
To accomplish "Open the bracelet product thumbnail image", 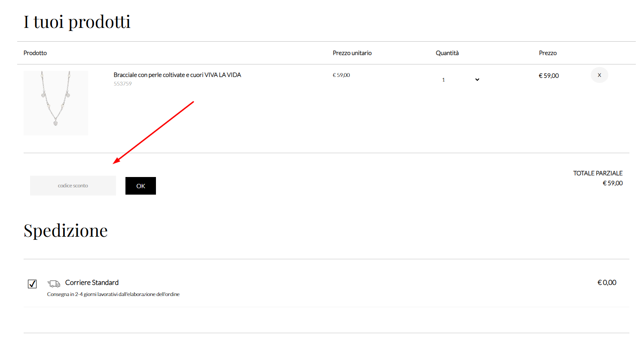I will (x=56, y=103).
